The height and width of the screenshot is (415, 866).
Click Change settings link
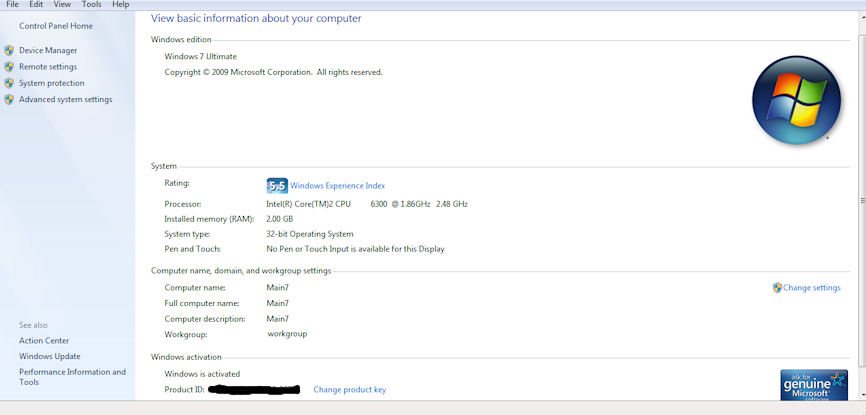(812, 288)
